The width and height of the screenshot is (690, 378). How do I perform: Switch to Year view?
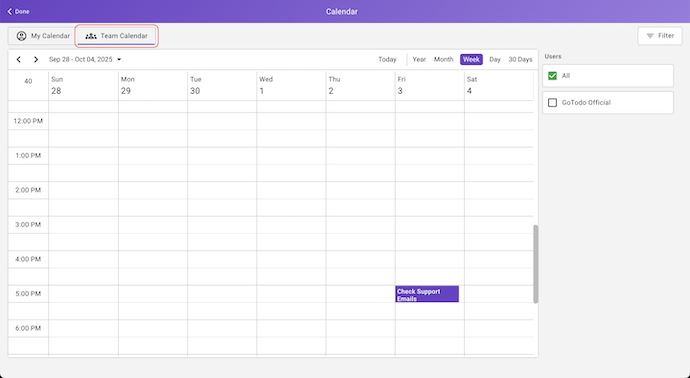pos(419,59)
